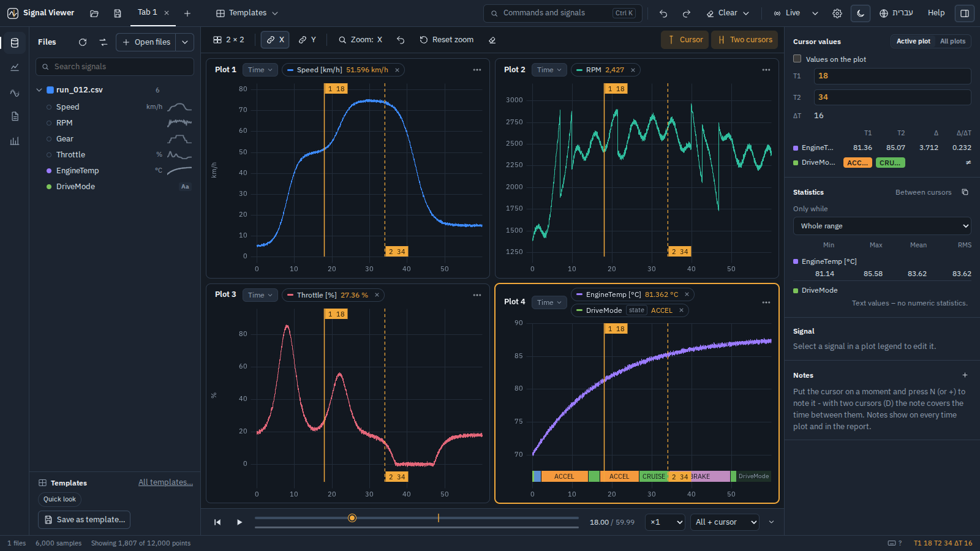Add a new tab with plus icon

(x=187, y=13)
